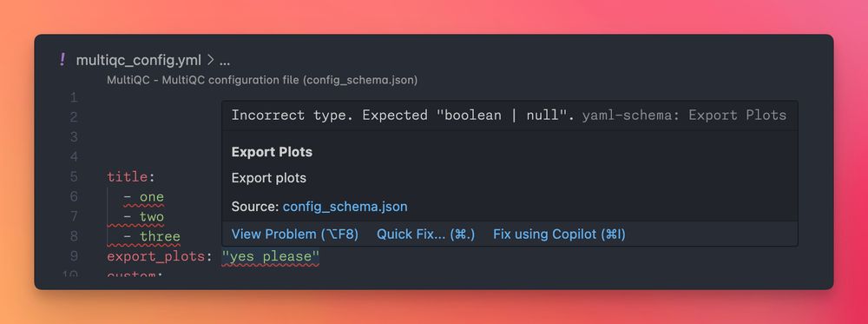Select the "- two" list item

coord(144,216)
